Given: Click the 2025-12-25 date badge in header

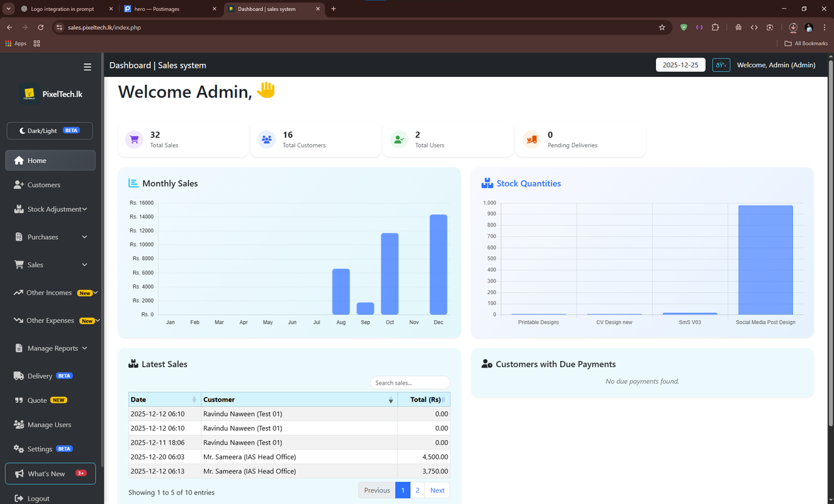Looking at the screenshot, I should pos(680,65).
